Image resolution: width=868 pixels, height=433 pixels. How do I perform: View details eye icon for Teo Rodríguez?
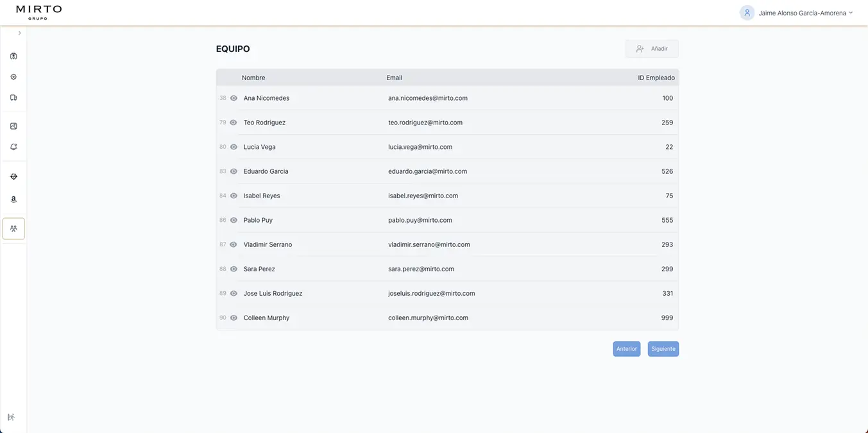point(234,123)
